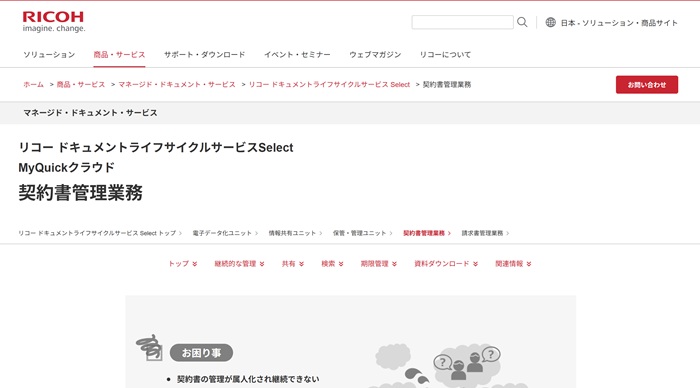Click the RICOH logo
Viewport: 700px width, 388px height.
click(53, 22)
